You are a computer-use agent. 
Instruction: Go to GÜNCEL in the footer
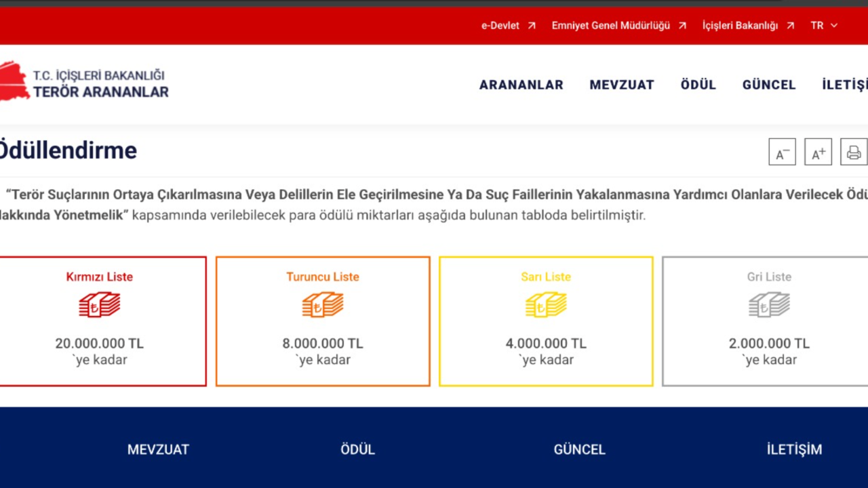point(579,449)
